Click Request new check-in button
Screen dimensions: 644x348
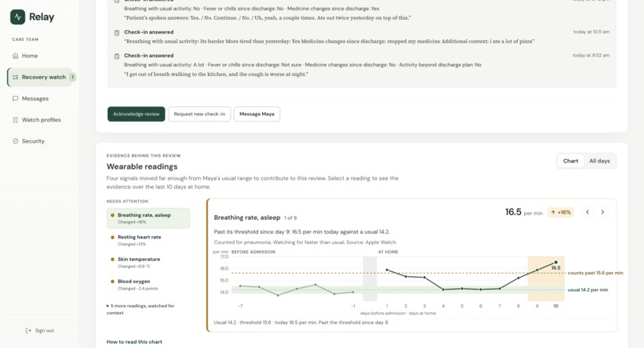click(x=199, y=114)
